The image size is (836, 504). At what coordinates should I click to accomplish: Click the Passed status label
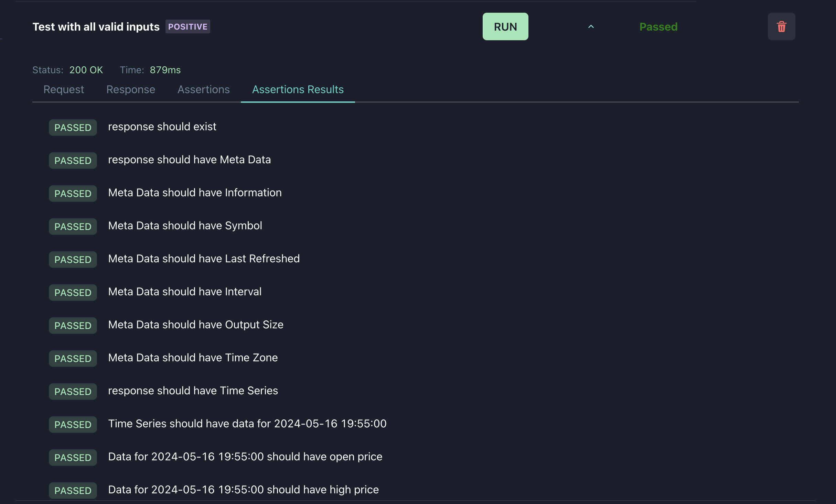click(x=658, y=26)
